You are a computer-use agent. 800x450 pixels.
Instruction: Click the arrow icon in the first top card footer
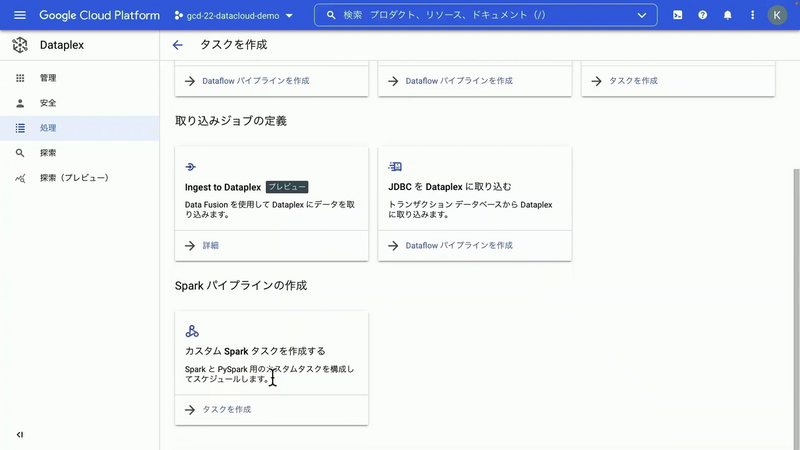coord(190,81)
